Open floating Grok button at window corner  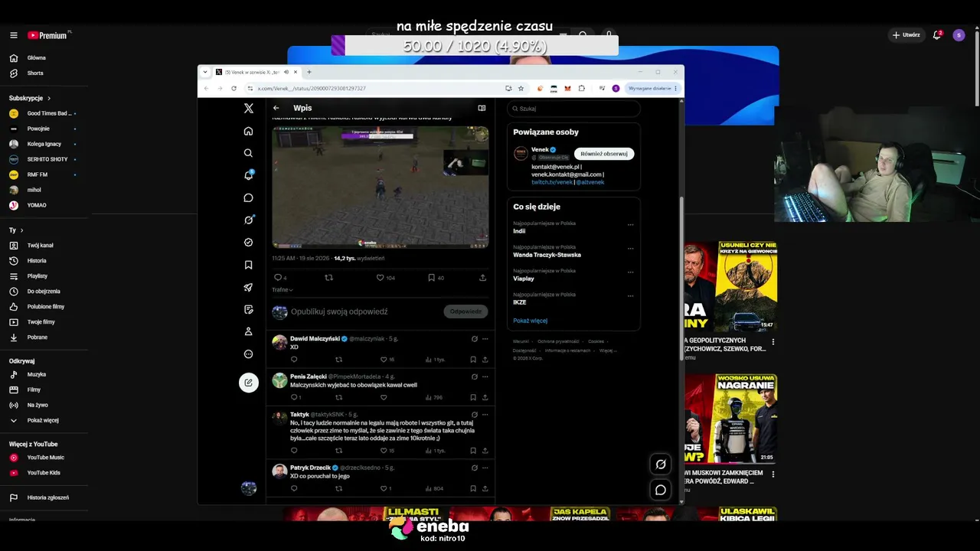tap(661, 464)
